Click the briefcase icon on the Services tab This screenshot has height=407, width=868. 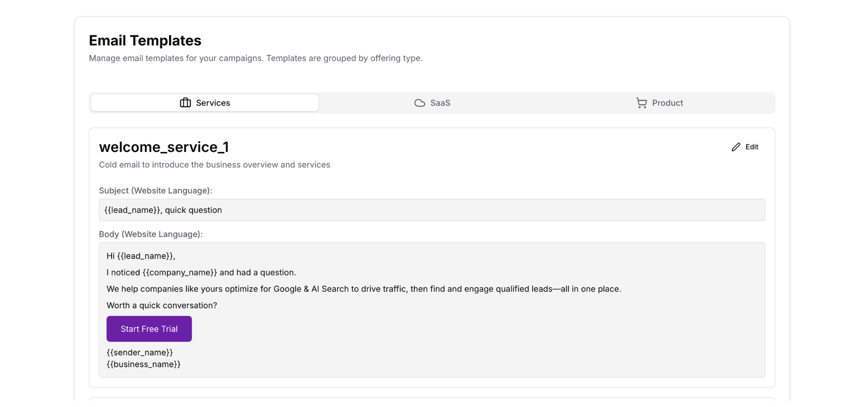(x=185, y=103)
